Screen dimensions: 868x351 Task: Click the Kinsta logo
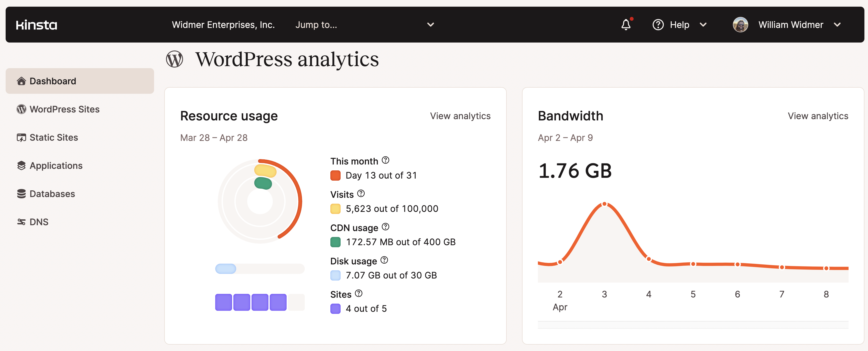click(x=36, y=25)
